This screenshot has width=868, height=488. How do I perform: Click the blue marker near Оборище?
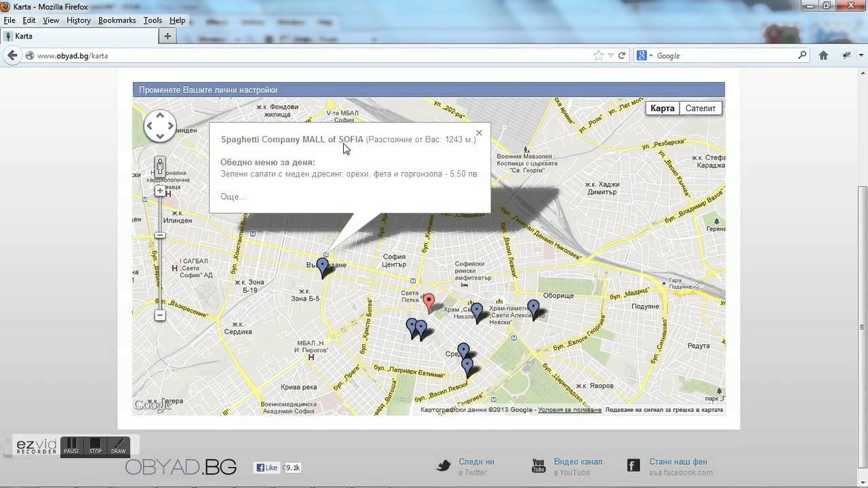point(534,309)
